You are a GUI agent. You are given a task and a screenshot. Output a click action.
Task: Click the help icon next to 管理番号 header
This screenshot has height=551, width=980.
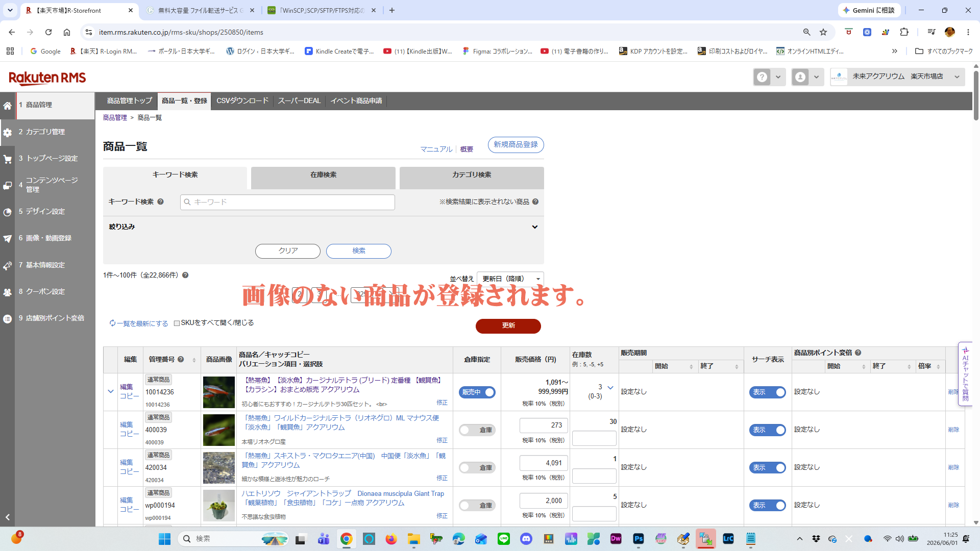pyautogui.click(x=181, y=359)
